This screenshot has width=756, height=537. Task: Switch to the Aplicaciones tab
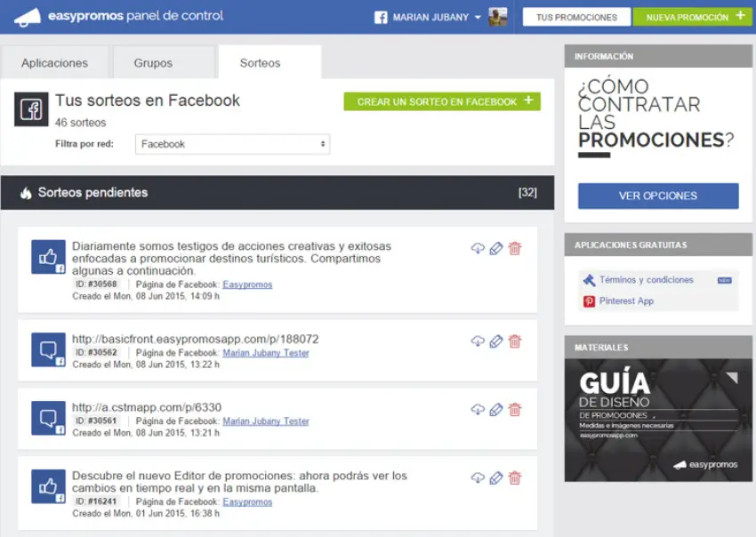click(54, 62)
